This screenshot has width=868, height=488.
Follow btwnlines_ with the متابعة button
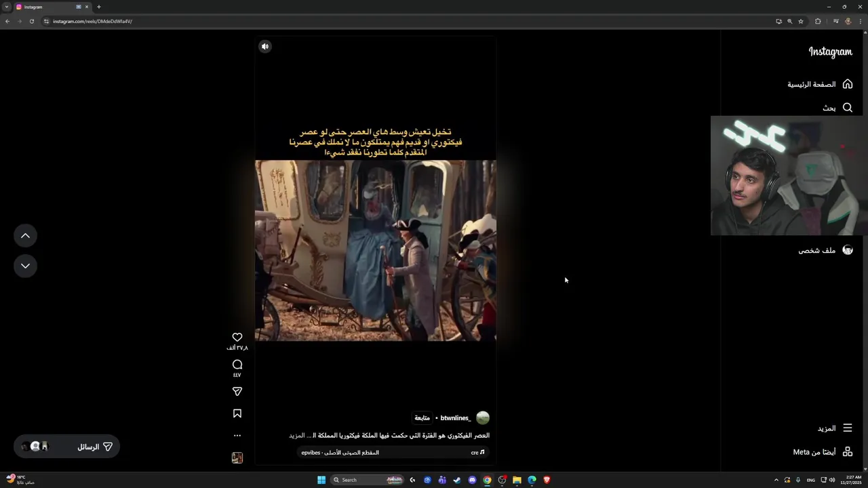(x=422, y=418)
